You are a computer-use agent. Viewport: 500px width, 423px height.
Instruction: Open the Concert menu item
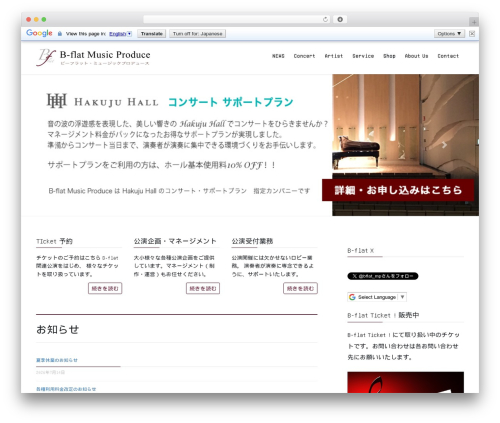click(x=304, y=56)
